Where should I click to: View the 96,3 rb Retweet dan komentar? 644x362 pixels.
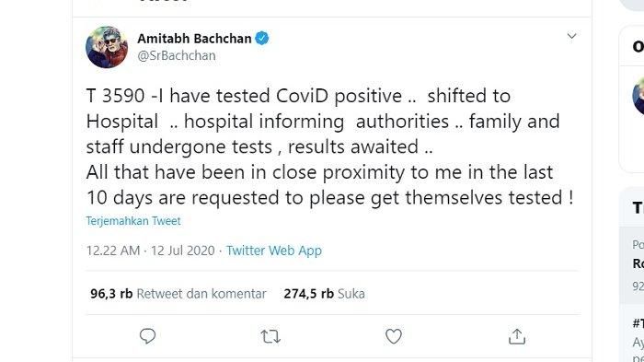click(178, 294)
